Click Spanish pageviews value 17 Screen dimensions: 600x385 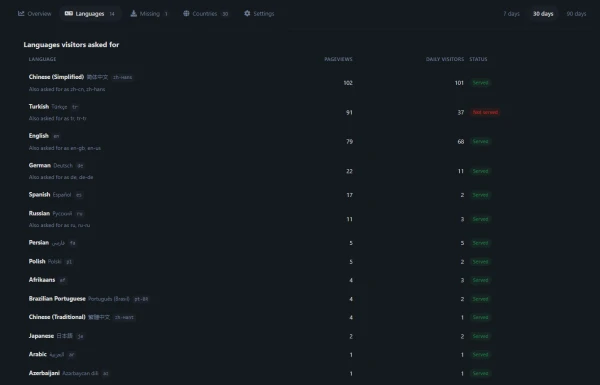[349, 195]
